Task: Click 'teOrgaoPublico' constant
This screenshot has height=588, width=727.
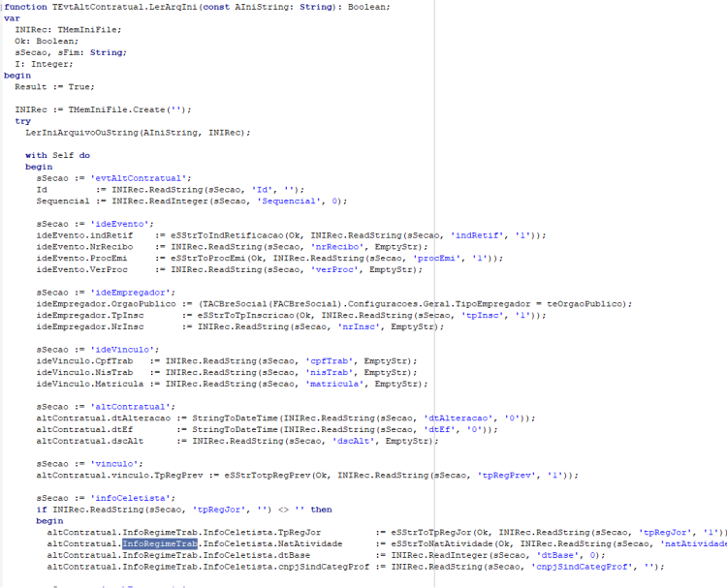Action: (585, 304)
